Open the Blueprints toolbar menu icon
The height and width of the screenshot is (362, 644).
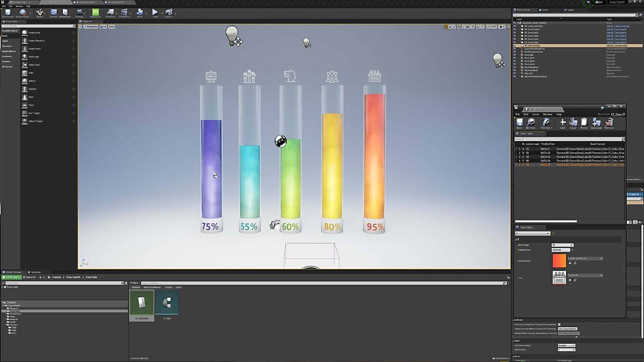[x=110, y=13]
